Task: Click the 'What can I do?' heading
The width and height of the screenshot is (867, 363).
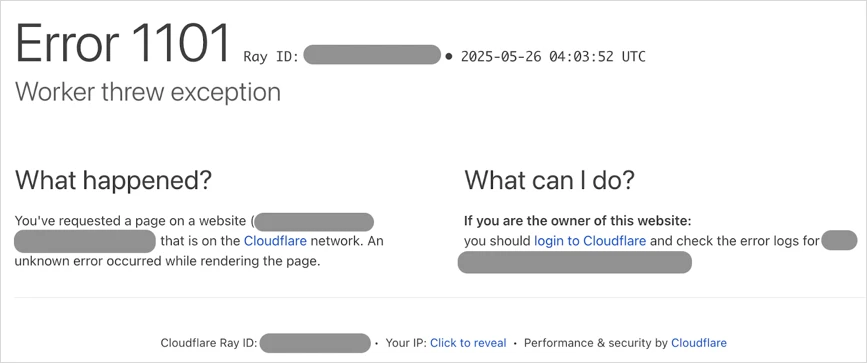Action: 549,180
